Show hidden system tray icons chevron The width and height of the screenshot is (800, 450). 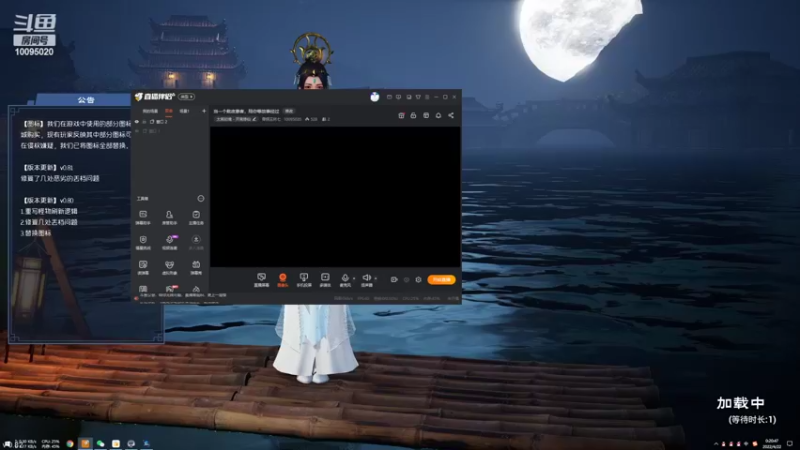[x=716, y=444]
